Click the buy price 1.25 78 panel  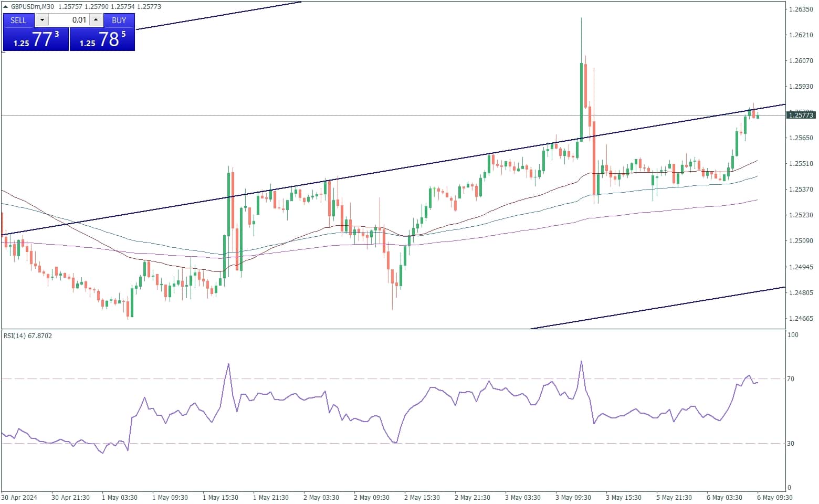point(102,39)
